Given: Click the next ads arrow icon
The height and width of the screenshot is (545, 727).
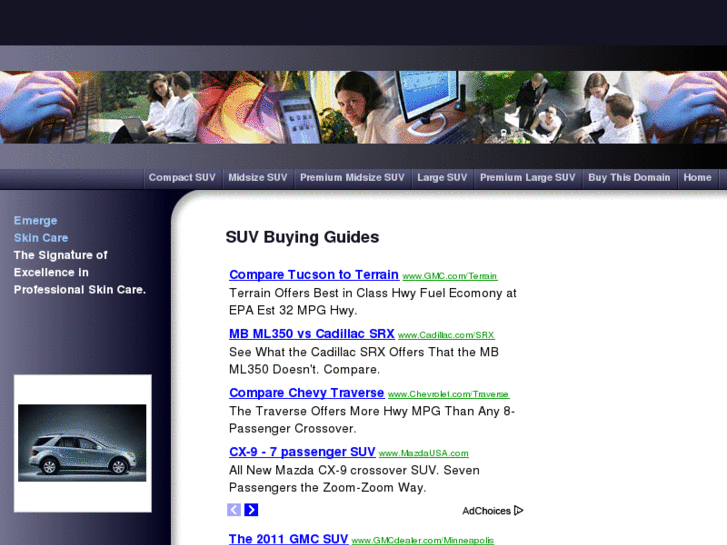Looking at the screenshot, I should (x=251, y=510).
